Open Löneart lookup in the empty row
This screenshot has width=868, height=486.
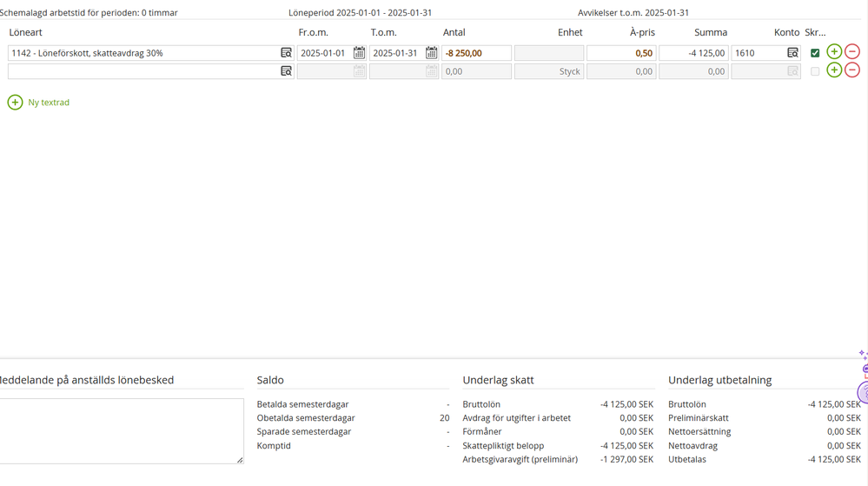[286, 71]
